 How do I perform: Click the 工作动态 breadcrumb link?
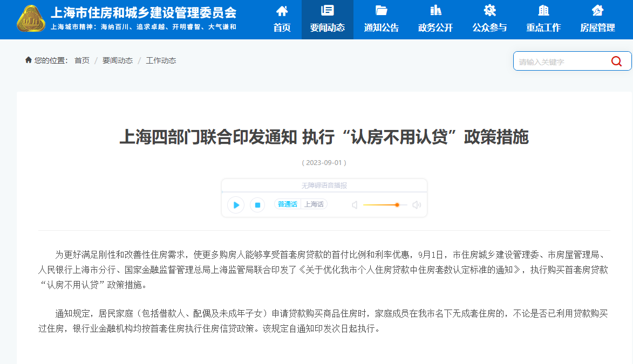point(161,60)
